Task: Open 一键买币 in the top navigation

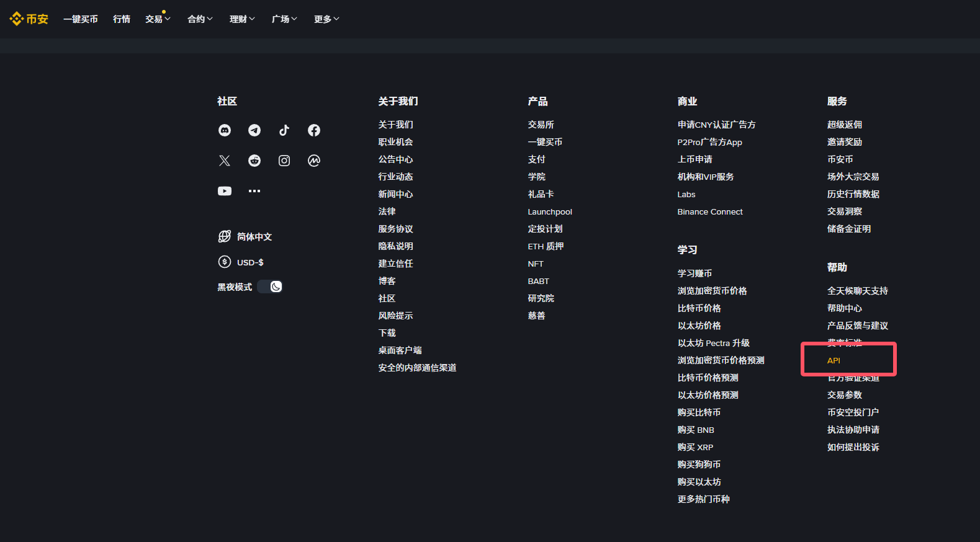Action: tap(81, 19)
